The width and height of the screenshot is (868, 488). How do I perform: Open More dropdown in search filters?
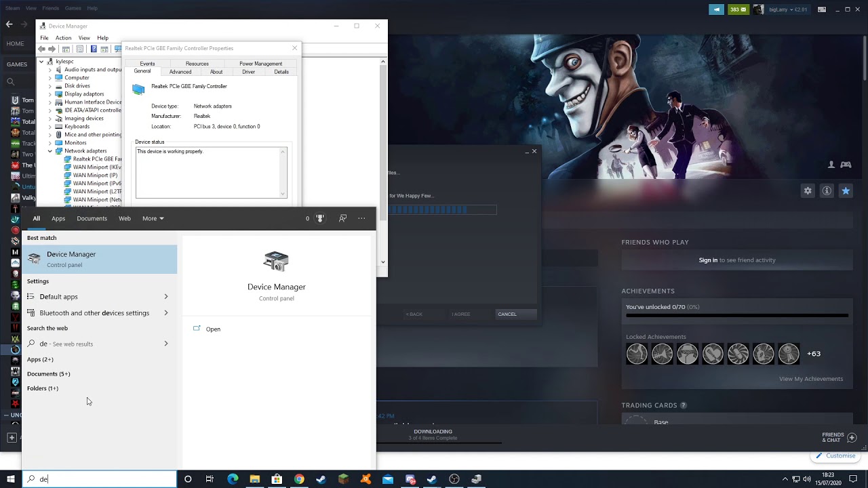[x=153, y=218]
